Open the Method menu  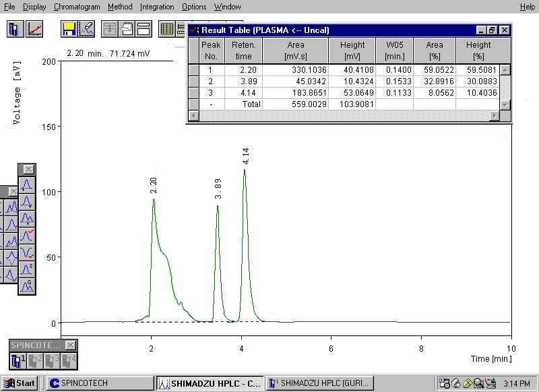(120, 7)
